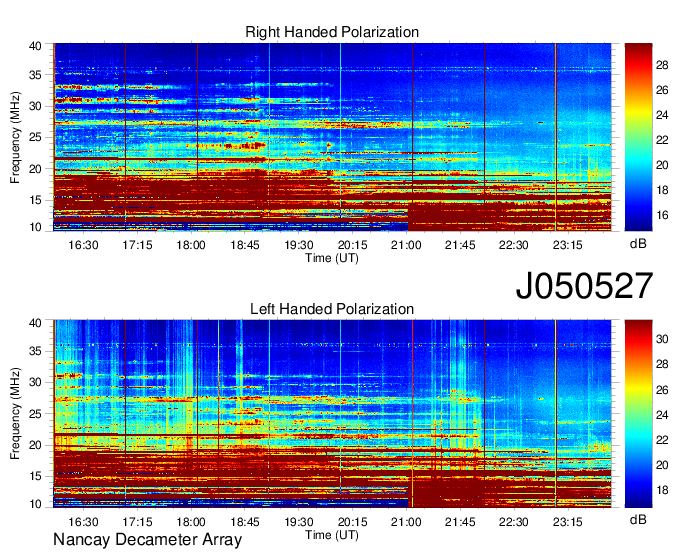Click the right-handed polarization colorbar
Screen dimensions: 680x552
[x=638, y=137]
